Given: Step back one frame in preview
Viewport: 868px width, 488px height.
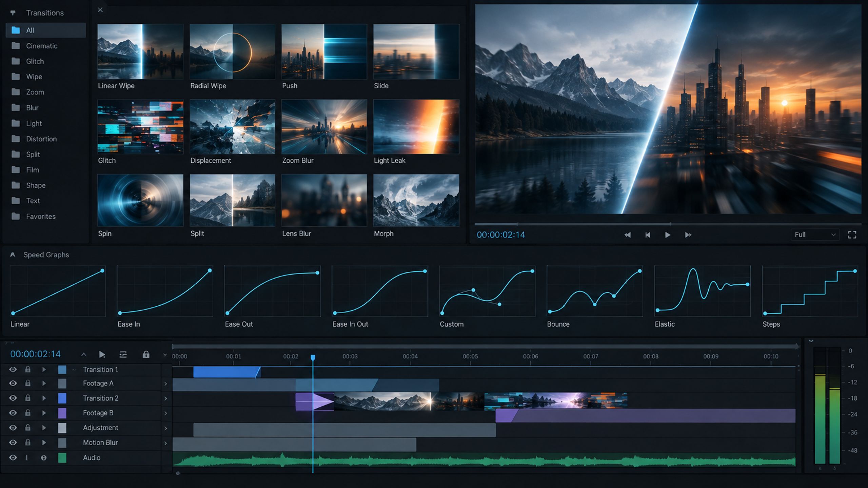Looking at the screenshot, I should (x=648, y=235).
